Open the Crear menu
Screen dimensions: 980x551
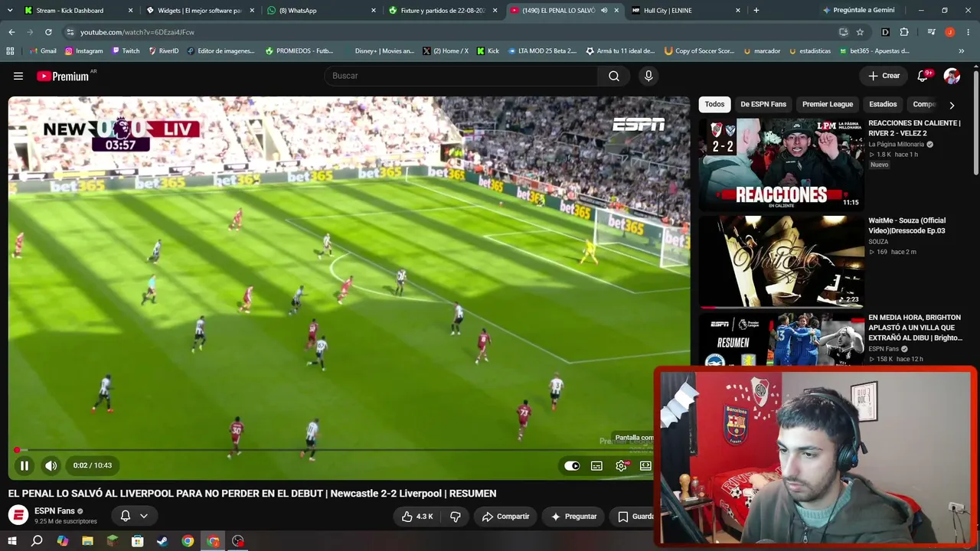884,76
